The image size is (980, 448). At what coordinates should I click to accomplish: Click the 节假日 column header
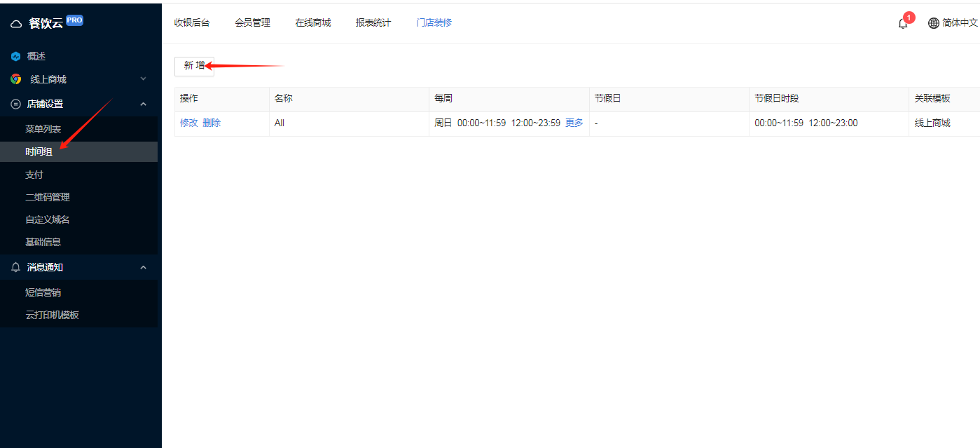tap(669, 99)
